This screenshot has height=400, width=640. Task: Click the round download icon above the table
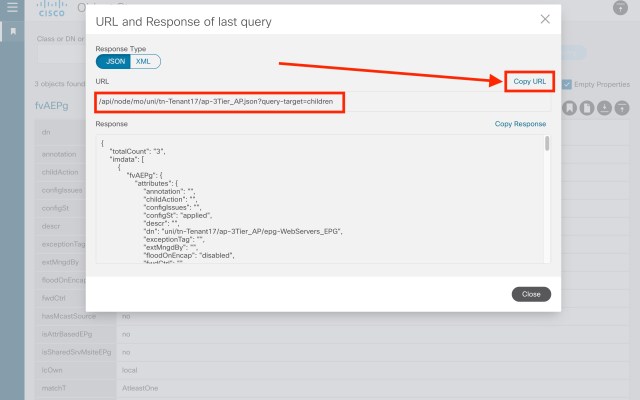coord(604,107)
